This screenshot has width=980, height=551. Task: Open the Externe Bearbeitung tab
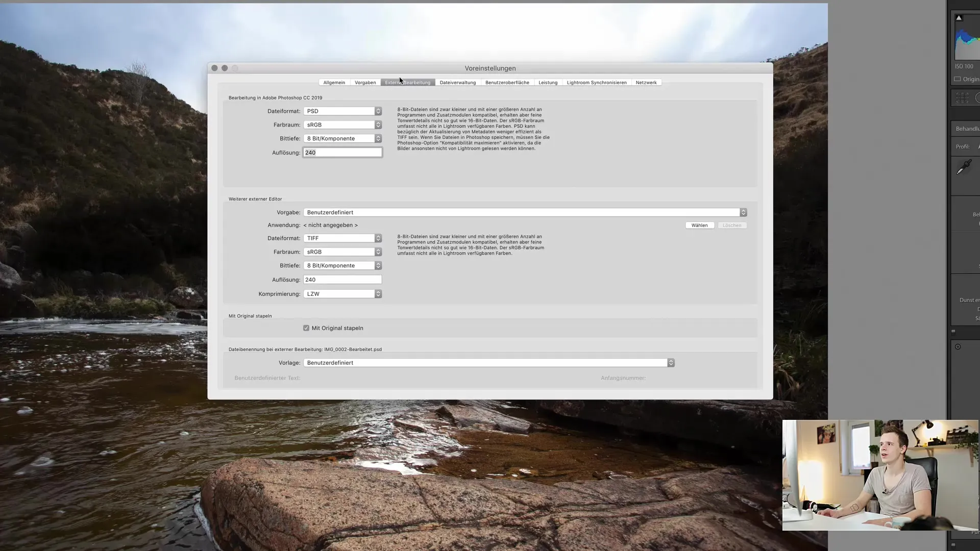pyautogui.click(x=407, y=82)
